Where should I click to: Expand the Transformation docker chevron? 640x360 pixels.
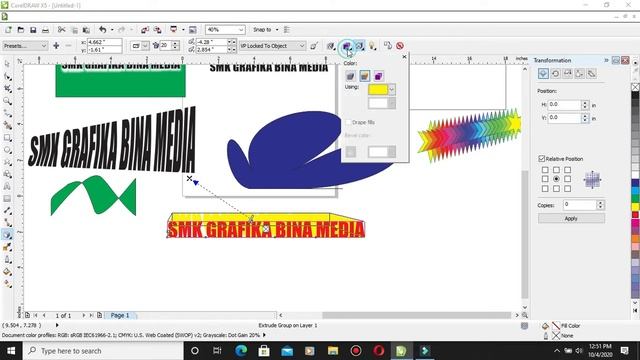606,60
